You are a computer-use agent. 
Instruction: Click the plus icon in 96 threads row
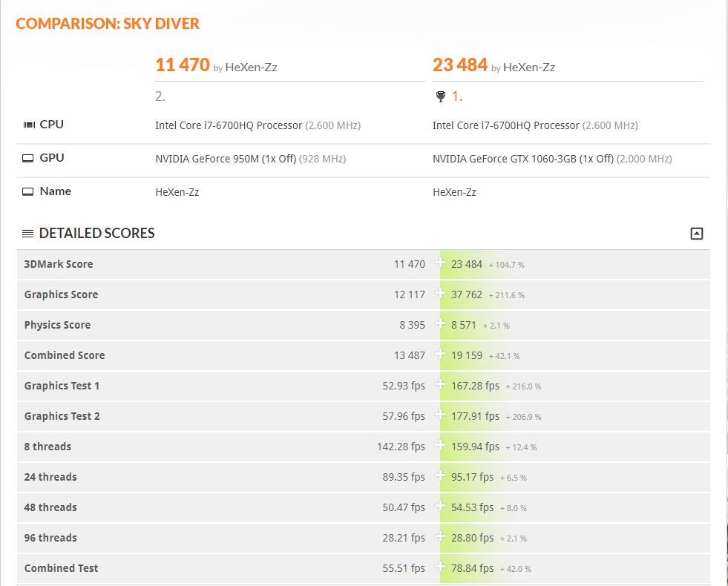(x=439, y=536)
